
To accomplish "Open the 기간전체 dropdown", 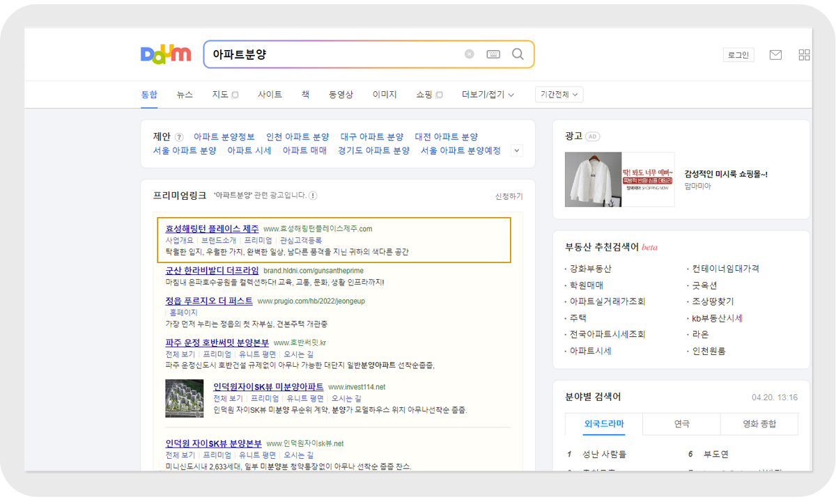I will tap(559, 95).
